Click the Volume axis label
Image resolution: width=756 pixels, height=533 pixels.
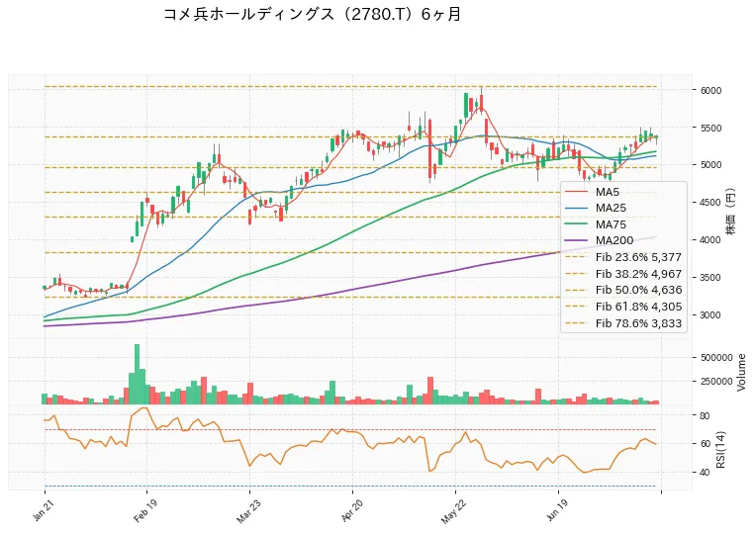tap(741, 372)
